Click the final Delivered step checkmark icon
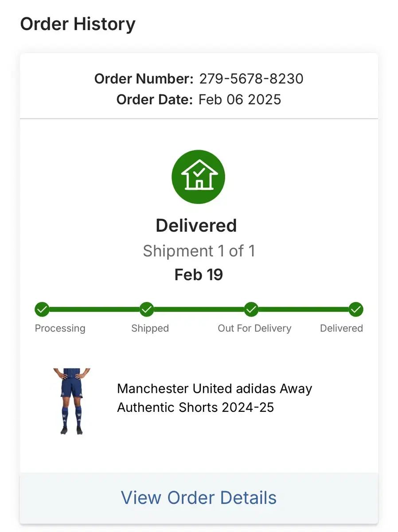This screenshot has height=532, width=398. [355, 309]
